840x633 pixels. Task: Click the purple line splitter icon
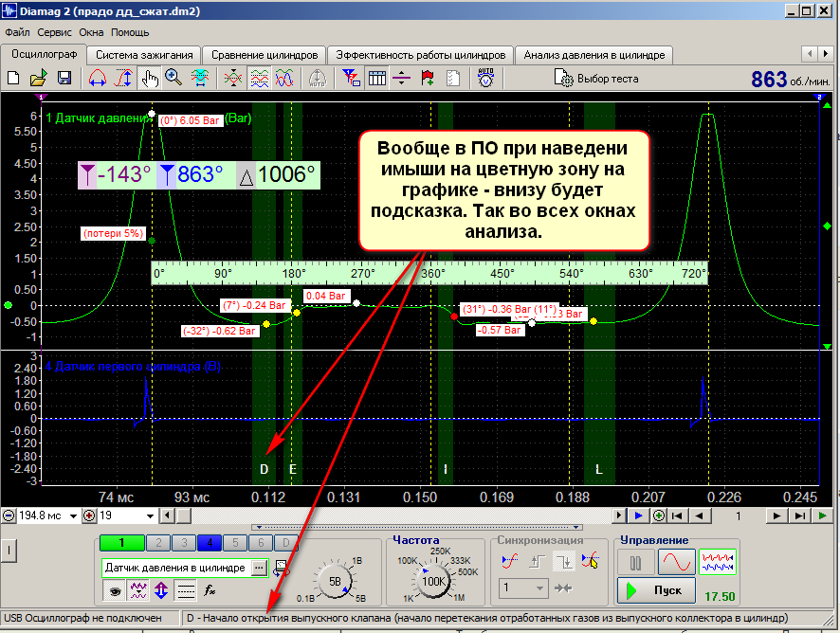[401, 79]
